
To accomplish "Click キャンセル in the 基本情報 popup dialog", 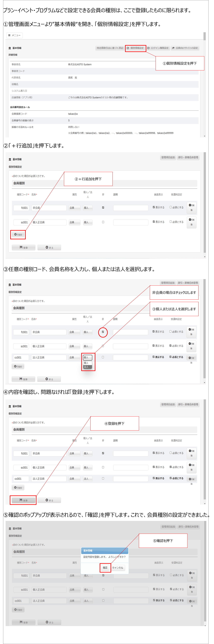I will point(117,568).
